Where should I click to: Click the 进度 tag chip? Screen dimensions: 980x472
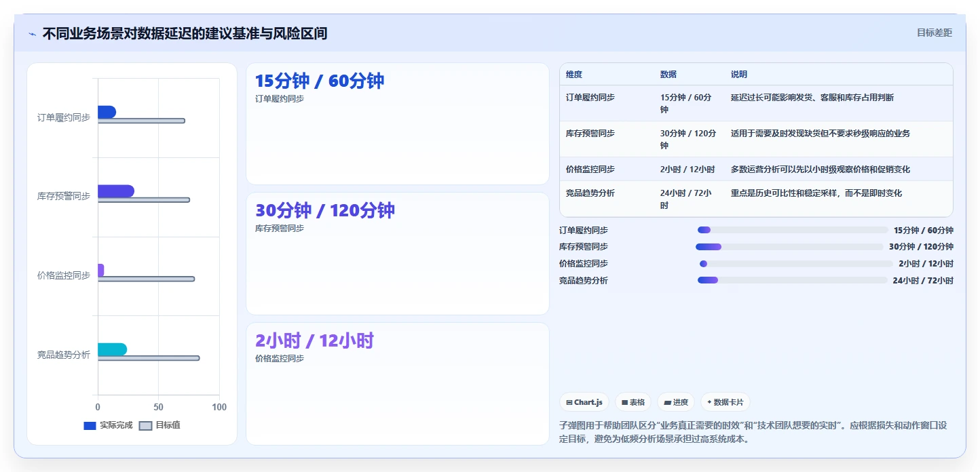676,402
